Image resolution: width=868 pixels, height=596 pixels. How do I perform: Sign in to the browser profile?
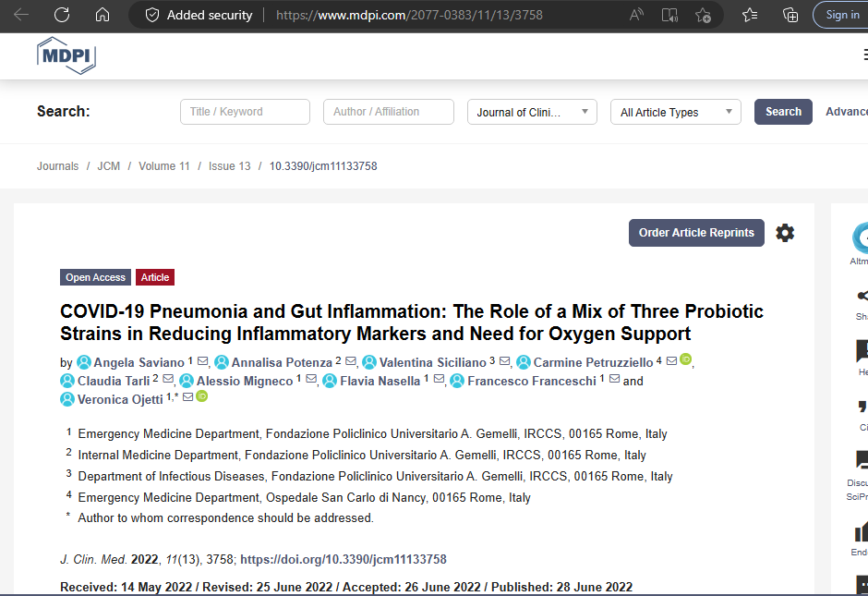click(840, 15)
